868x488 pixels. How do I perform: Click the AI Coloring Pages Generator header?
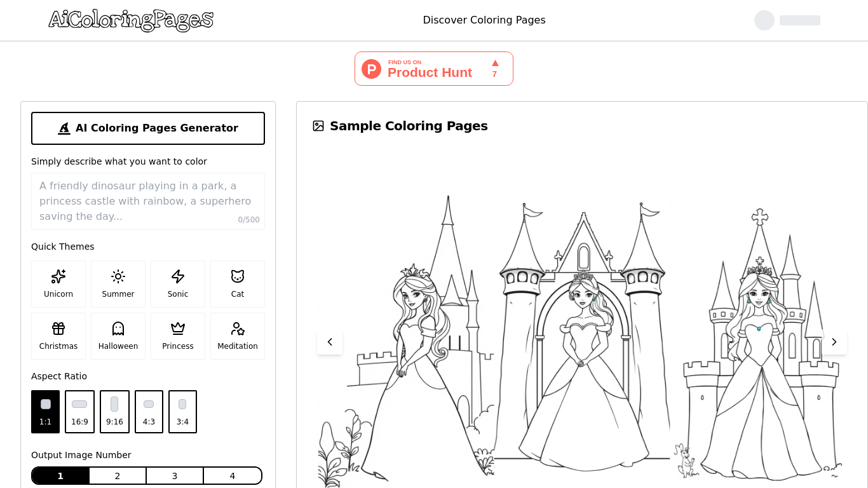[148, 128]
